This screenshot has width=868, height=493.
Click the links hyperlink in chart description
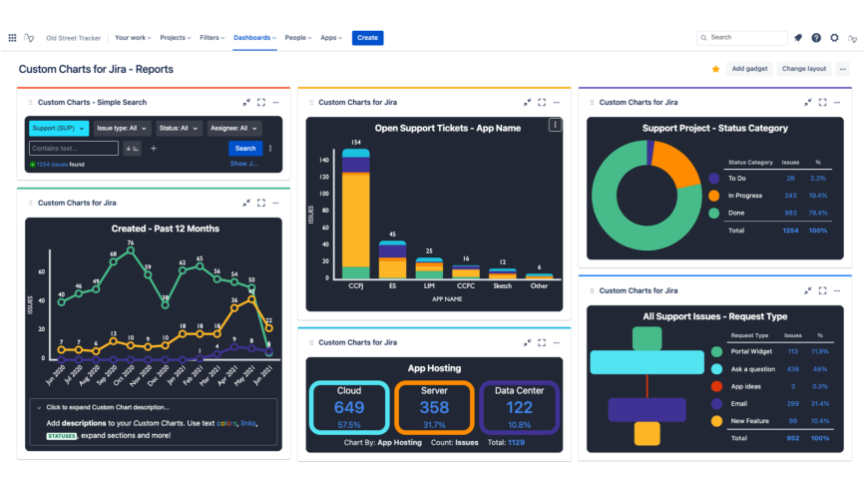248,423
